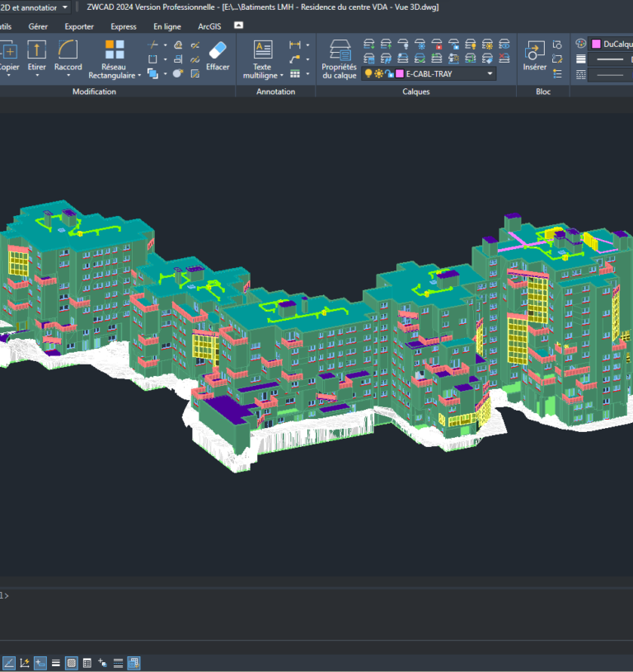Toggle transparency display in status bar
Viewport: 633px width, 672px height.
pos(72,663)
